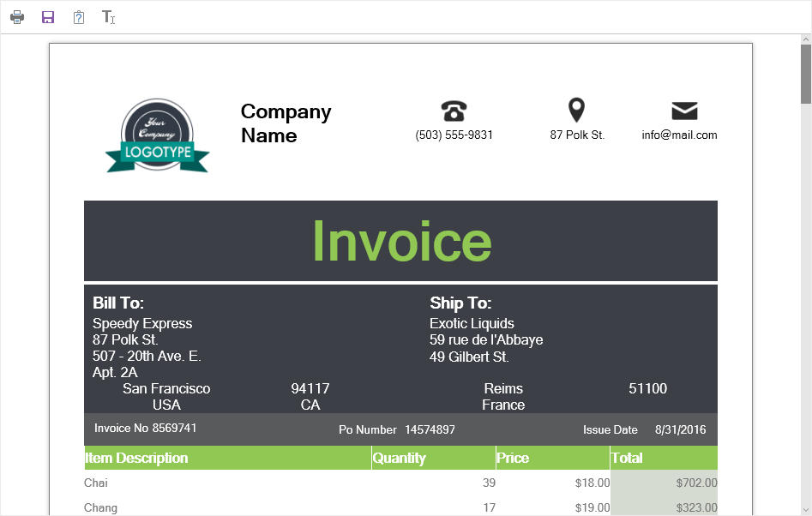Click the Reims city text
This screenshot has width=812, height=516.
pyautogui.click(x=503, y=388)
